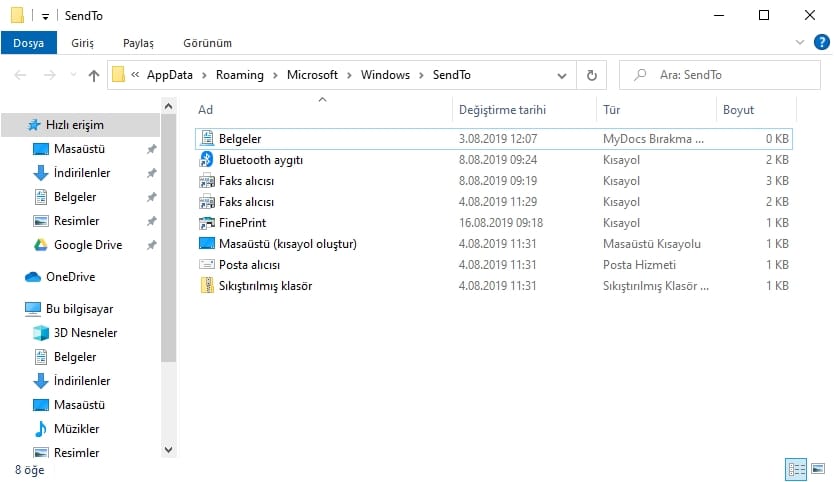Click the FinePrint printer icon
The width and height of the screenshot is (834, 482).
click(x=206, y=222)
